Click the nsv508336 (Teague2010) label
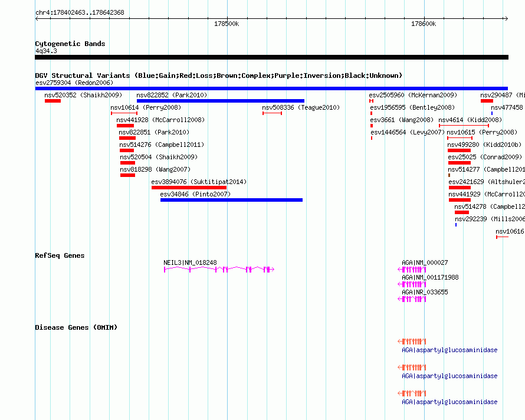Viewport: 525px width, 420px height. pos(301,107)
